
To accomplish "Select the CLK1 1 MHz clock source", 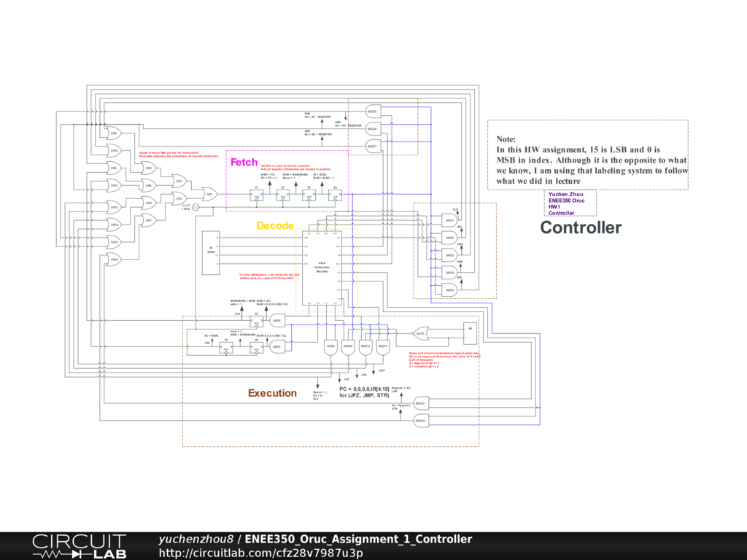I will tap(195, 207).
